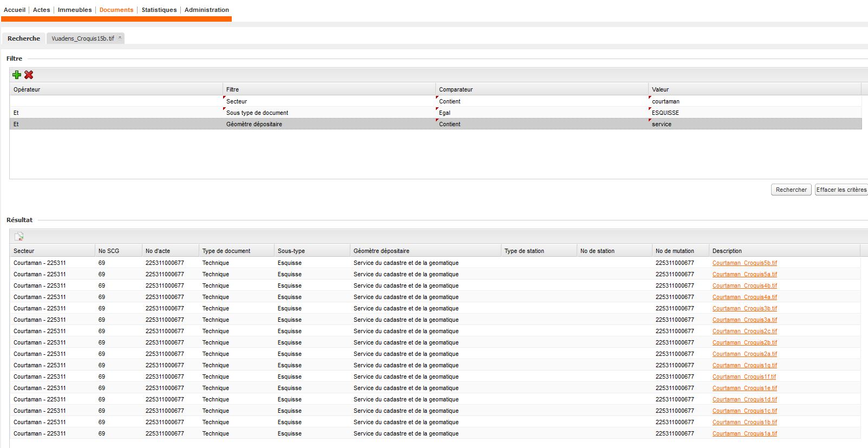The height and width of the screenshot is (448, 868).
Task: Open Courtaman_Croquis5a.tif link
Action: coord(745,274)
